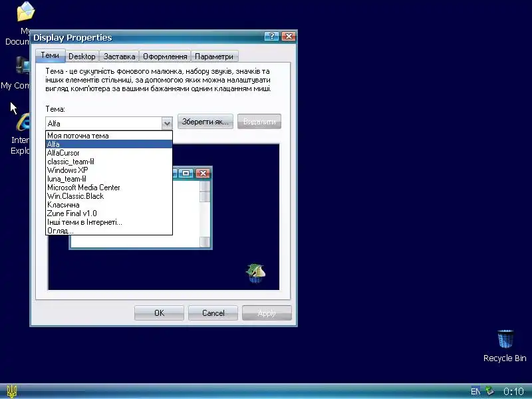This screenshot has width=532, height=399.
Task: Click the Apply button
Action: (x=267, y=313)
